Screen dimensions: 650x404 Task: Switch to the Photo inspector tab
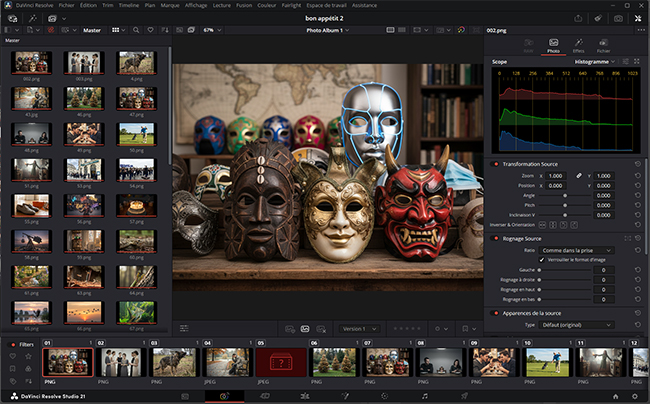(553, 46)
